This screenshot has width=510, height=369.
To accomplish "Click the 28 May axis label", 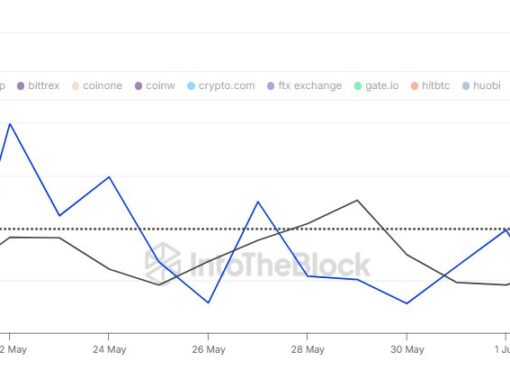I will (x=308, y=349).
